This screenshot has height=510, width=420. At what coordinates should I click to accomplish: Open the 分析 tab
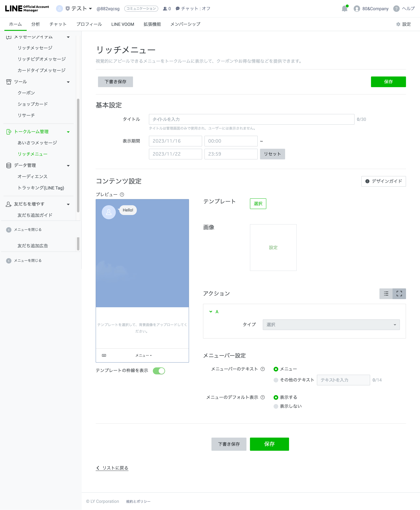pyautogui.click(x=36, y=24)
